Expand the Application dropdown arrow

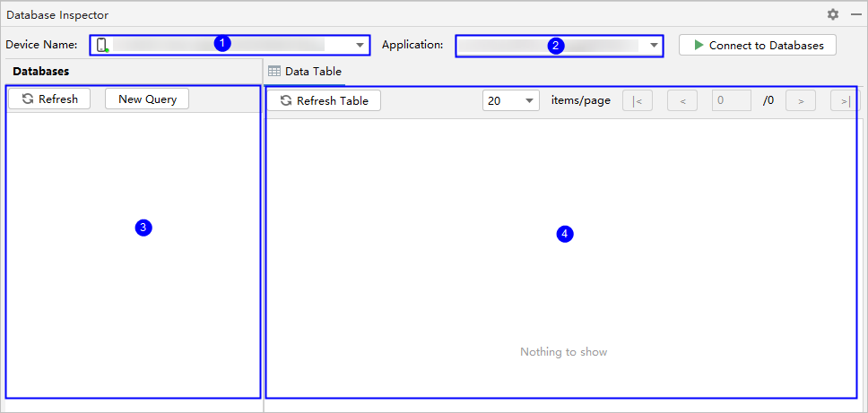pos(654,45)
